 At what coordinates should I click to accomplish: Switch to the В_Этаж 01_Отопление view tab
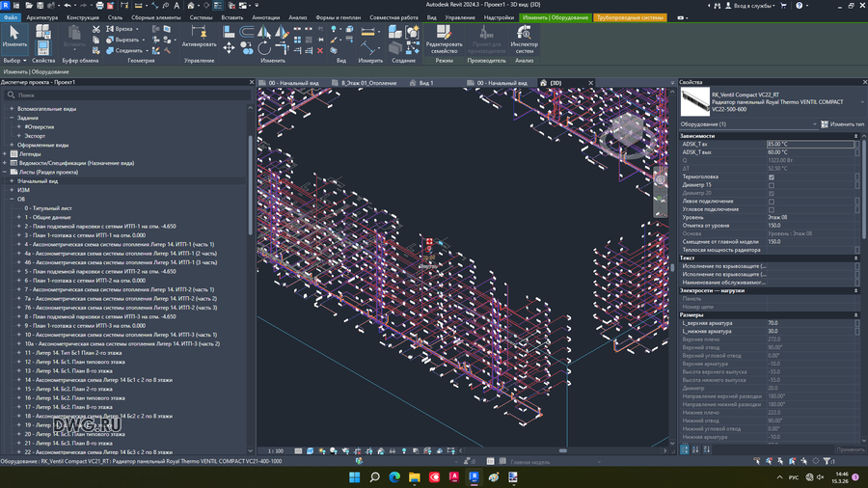point(366,83)
